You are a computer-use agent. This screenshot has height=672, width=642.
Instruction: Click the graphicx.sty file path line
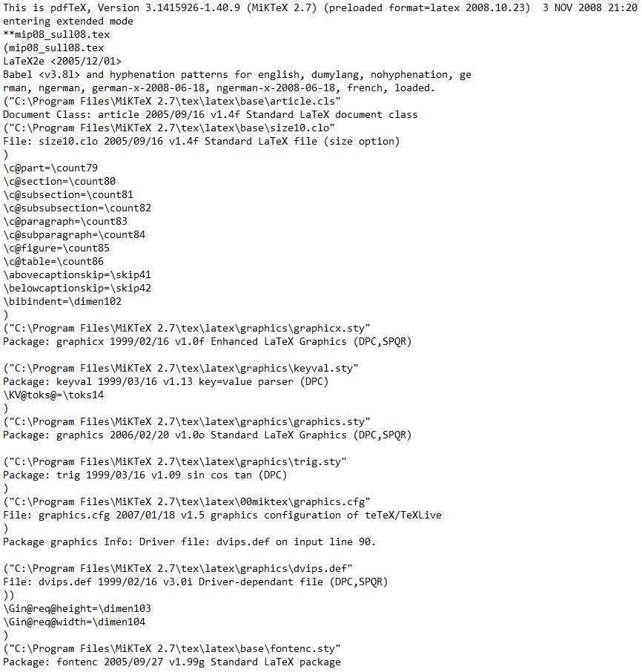187,329
